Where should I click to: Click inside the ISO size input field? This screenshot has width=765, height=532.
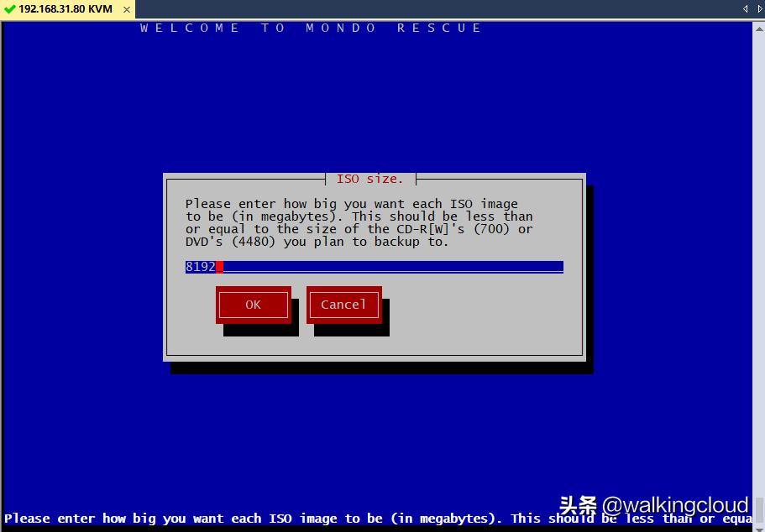(x=378, y=267)
